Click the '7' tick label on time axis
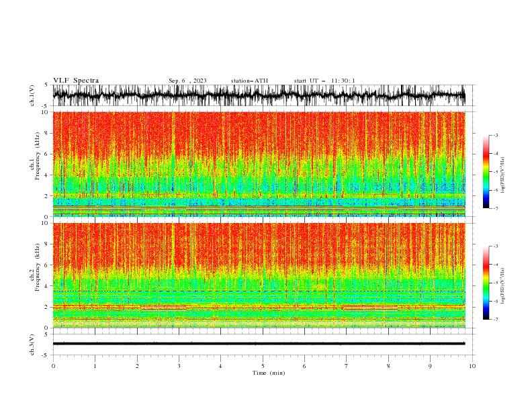The height and width of the screenshot is (411, 532). (347, 366)
